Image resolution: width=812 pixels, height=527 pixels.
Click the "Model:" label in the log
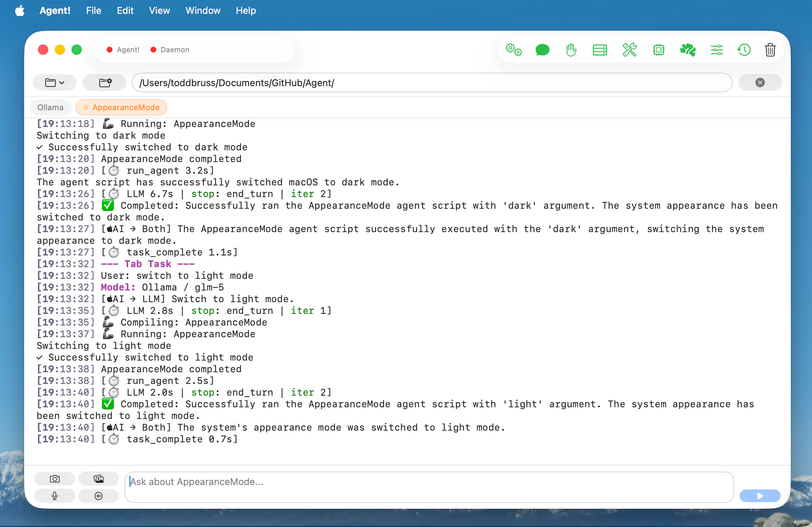click(118, 287)
